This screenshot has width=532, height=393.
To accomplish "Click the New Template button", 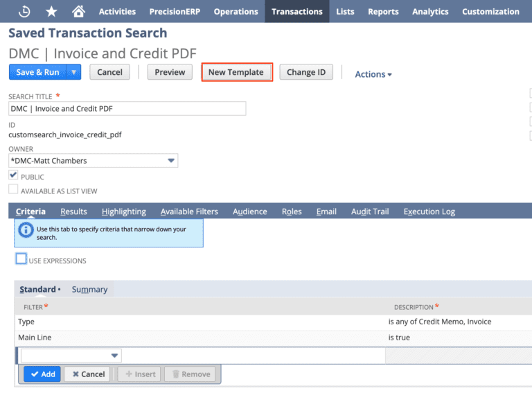I will (236, 72).
